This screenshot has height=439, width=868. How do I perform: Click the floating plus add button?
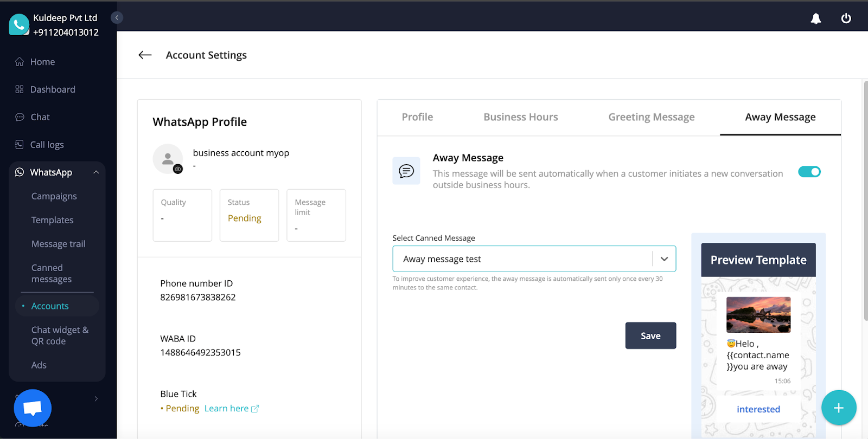pos(838,408)
